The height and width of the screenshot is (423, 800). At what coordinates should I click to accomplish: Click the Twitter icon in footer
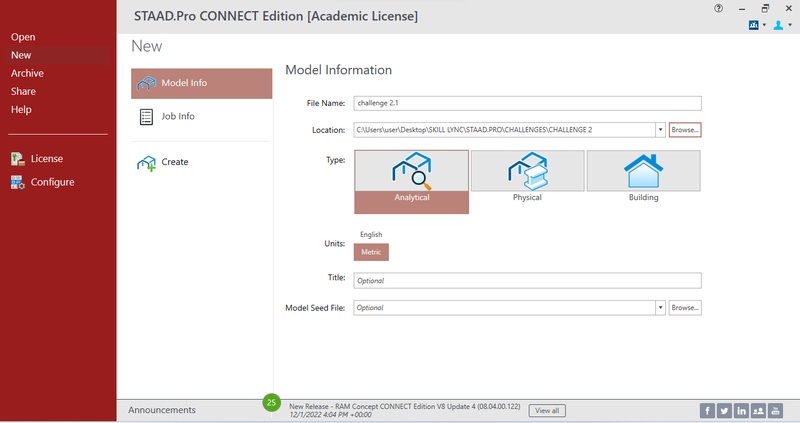(724, 410)
